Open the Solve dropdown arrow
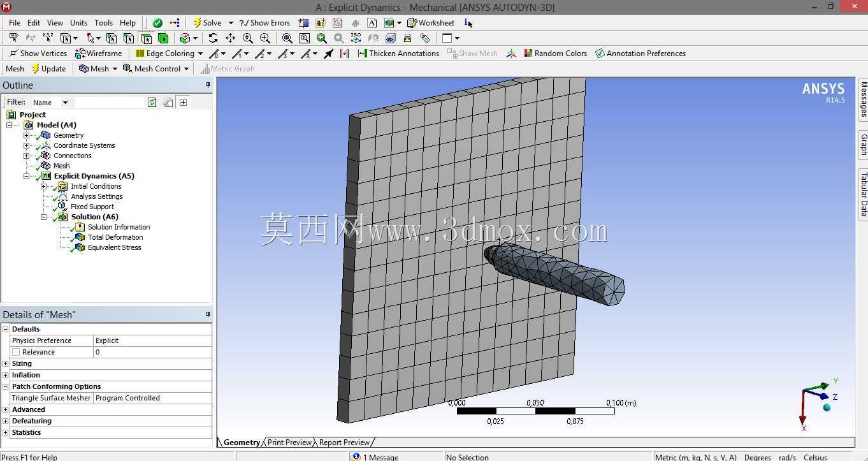The height and width of the screenshot is (461, 868). (x=231, y=23)
